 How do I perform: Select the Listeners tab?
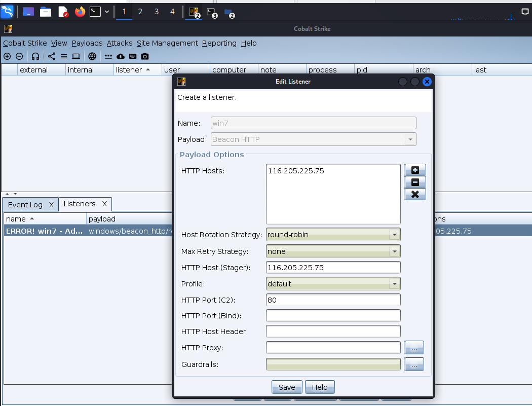[80, 204]
